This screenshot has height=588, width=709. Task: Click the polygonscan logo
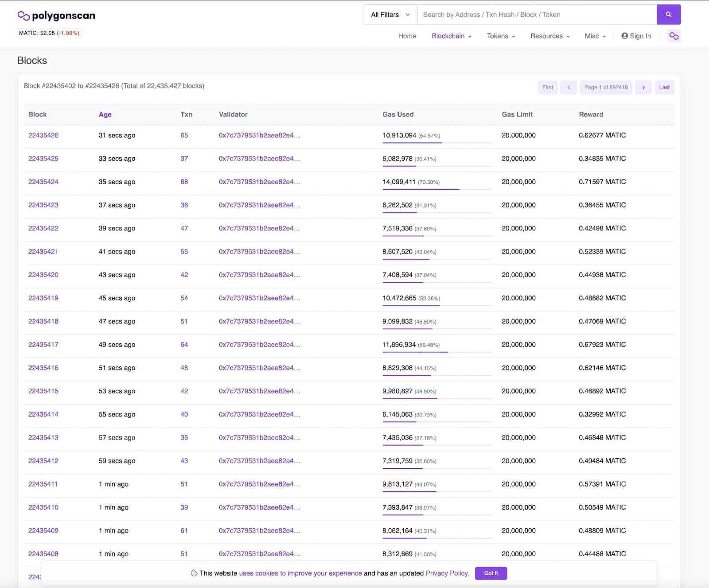[56, 16]
